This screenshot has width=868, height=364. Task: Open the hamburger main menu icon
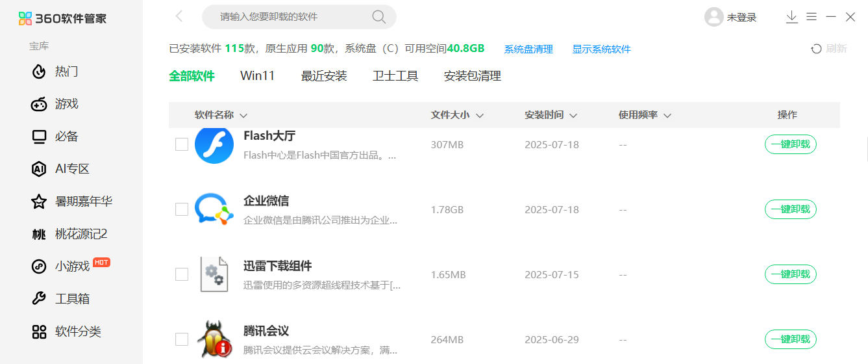pyautogui.click(x=812, y=18)
